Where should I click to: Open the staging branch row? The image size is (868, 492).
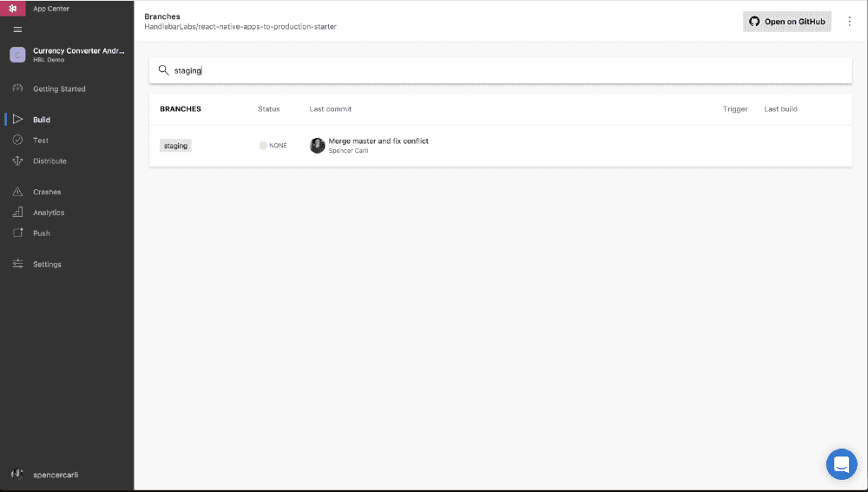coord(501,146)
